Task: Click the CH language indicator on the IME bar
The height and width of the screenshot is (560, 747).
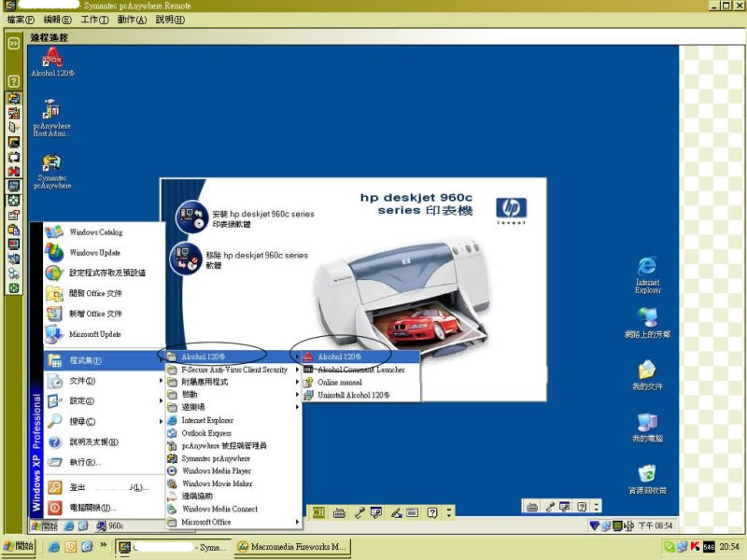Action: tap(318, 512)
